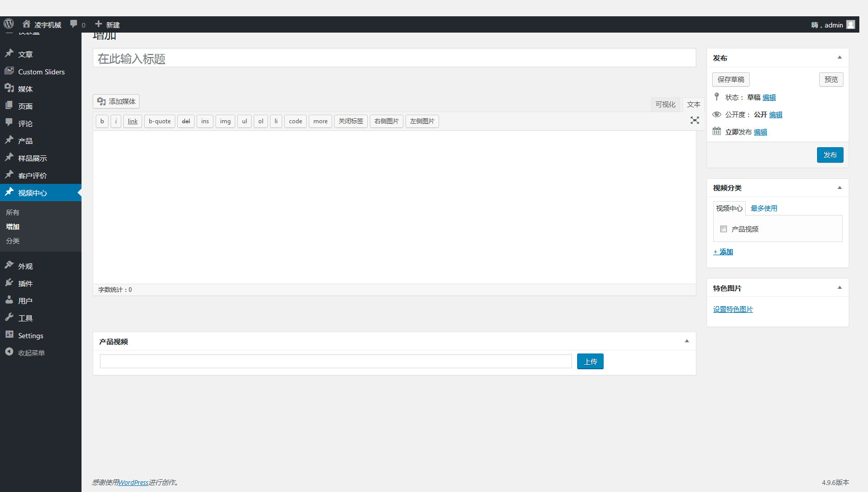
Task: Click the 设置特色图片 link
Action: coord(733,309)
